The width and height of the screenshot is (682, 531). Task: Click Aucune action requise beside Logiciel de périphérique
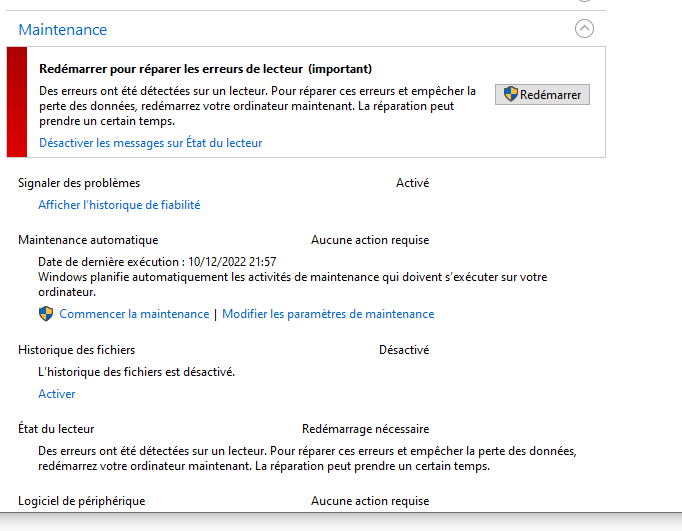(x=370, y=501)
